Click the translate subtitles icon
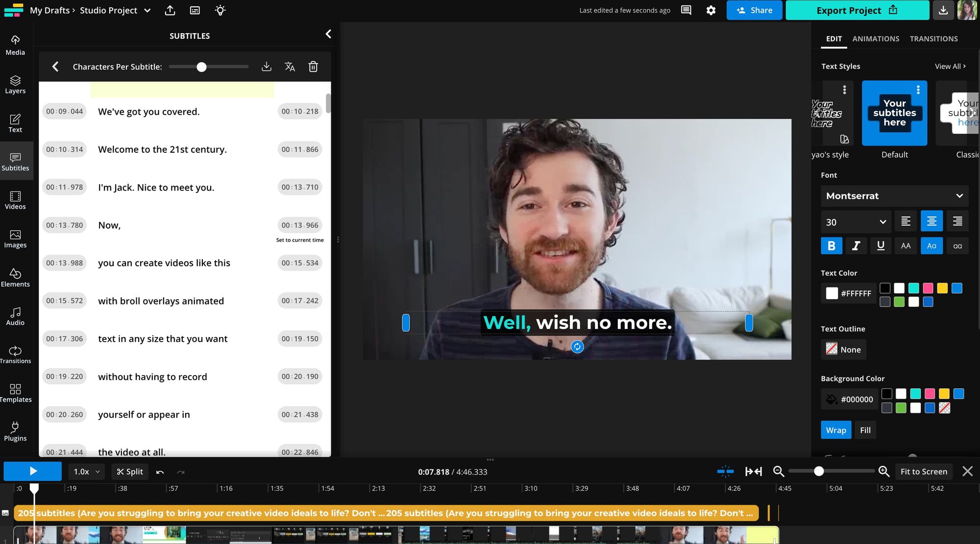 pos(290,67)
